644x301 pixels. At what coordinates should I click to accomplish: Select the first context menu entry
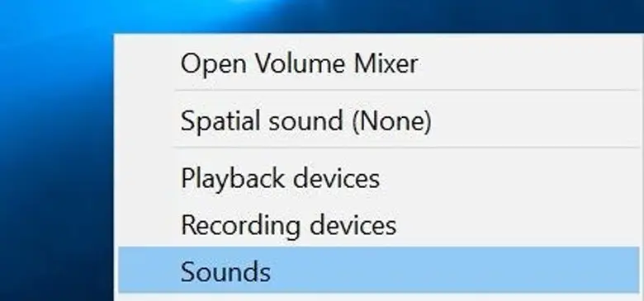(379, 63)
